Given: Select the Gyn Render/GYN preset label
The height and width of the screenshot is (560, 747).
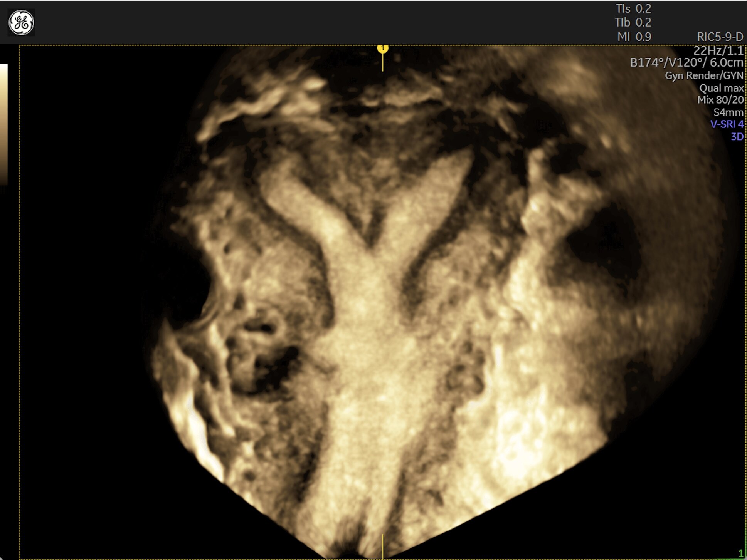Looking at the screenshot, I should click(704, 75).
